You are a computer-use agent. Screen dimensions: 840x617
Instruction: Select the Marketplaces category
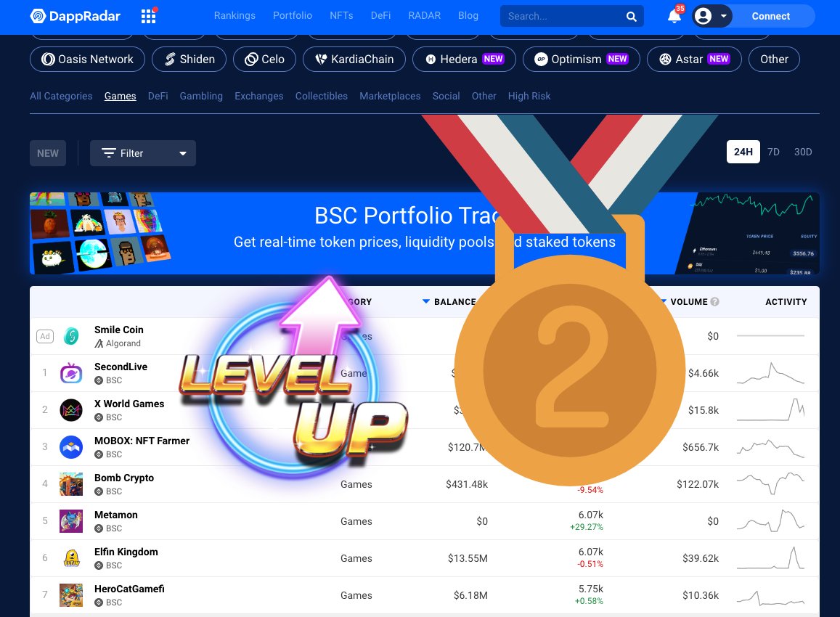tap(390, 96)
